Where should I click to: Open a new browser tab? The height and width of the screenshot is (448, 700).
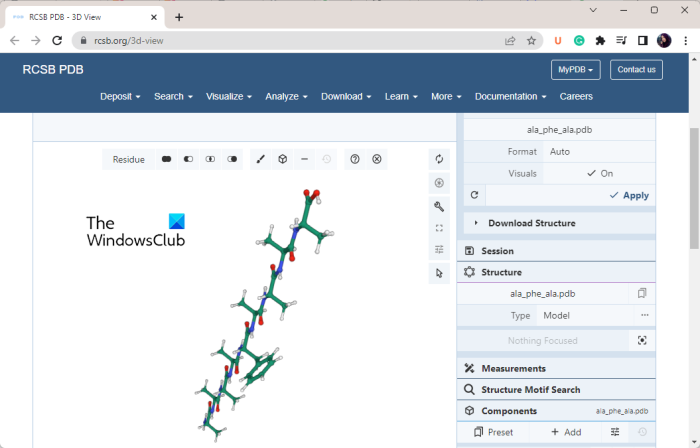pyautogui.click(x=179, y=17)
